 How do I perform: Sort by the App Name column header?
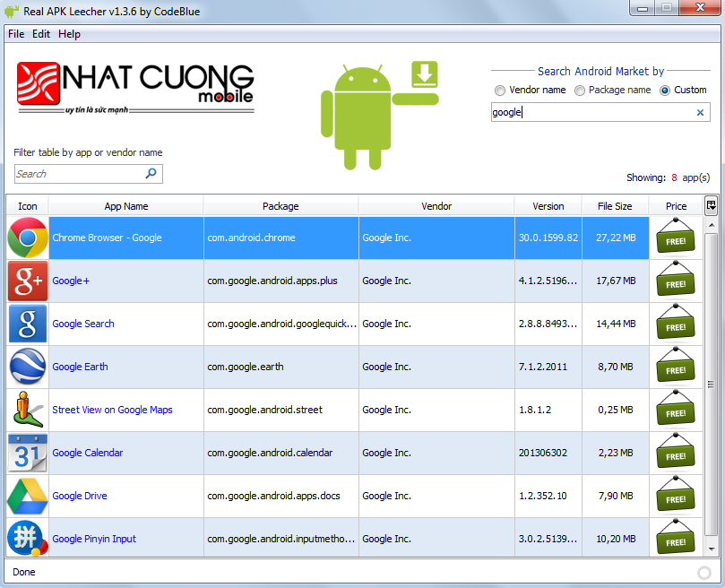click(x=126, y=206)
